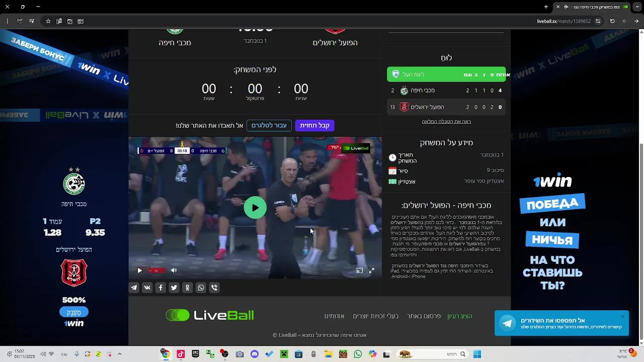The width and height of the screenshot is (644, 362).
Task: Click the Windows Start button
Action: tap(477, 354)
